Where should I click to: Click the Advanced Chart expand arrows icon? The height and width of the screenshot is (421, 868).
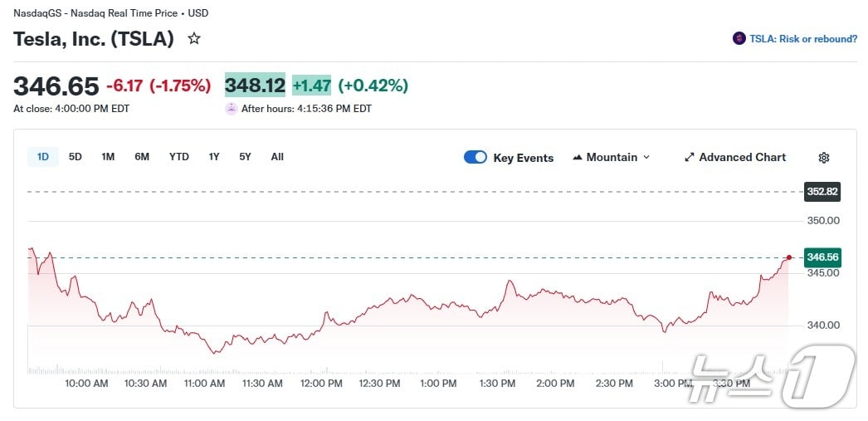689,157
